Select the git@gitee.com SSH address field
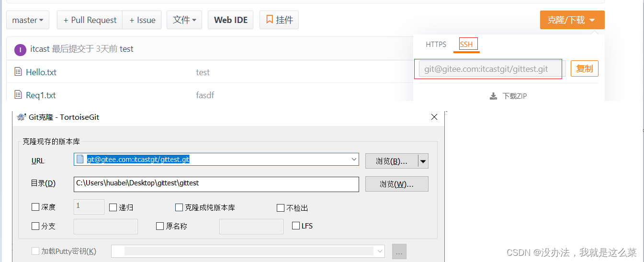This screenshot has height=262, width=644. coord(492,69)
